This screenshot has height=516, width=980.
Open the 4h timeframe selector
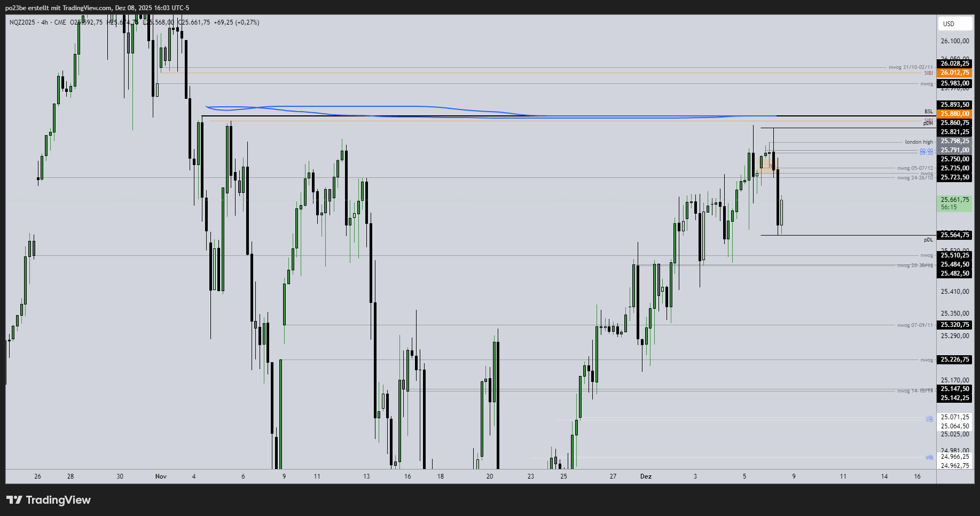45,22
